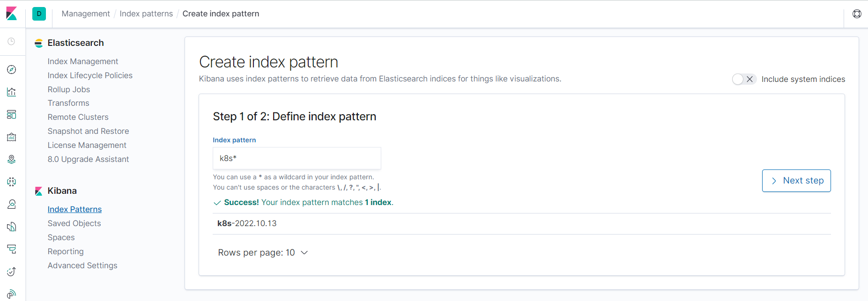The height and width of the screenshot is (301, 868).
Task: Open Dashboard from the side navigation
Action: (12, 115)
